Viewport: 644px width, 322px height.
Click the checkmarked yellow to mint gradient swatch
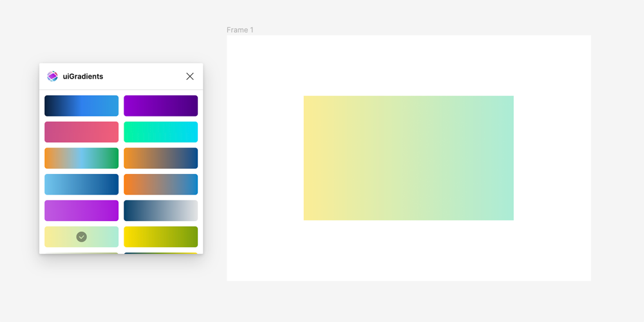point(81,237)
